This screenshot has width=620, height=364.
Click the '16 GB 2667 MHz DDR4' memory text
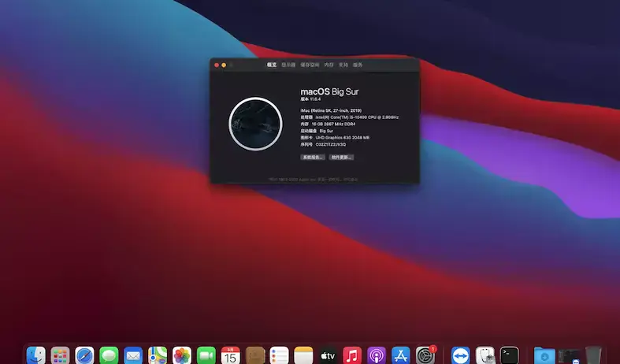click(333, 124)
